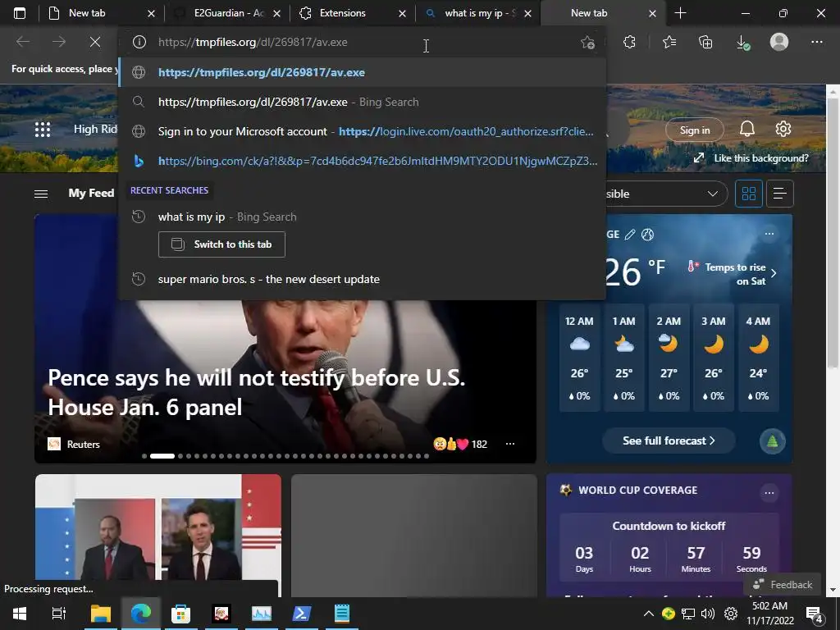Open Settings and more menu
The height and width of the screenshot is (630, 840).
coord(816,42)
